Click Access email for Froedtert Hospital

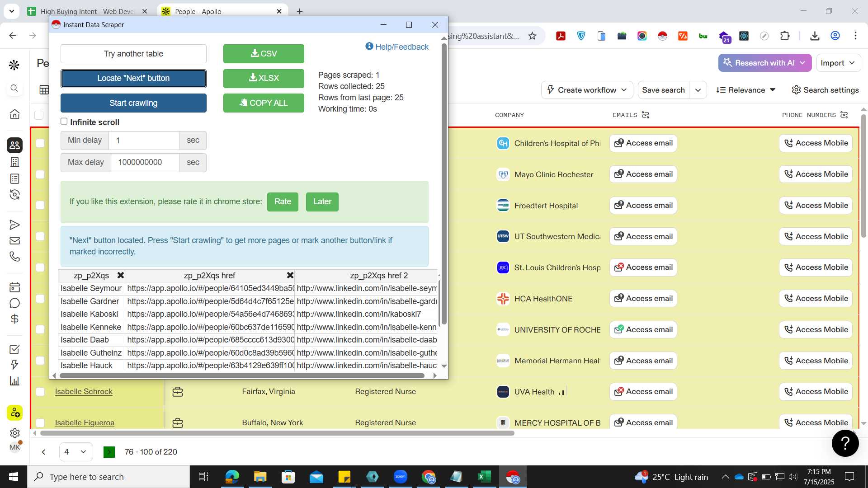point(643,205)
